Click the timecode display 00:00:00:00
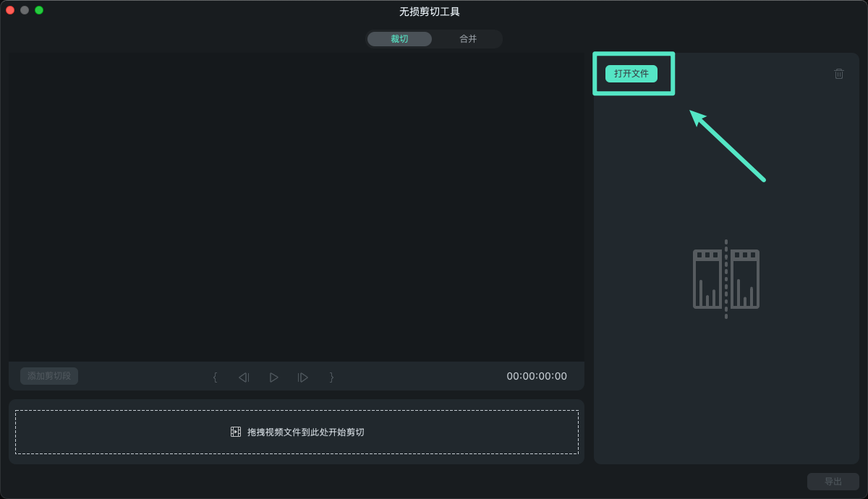 click(536, 376)
